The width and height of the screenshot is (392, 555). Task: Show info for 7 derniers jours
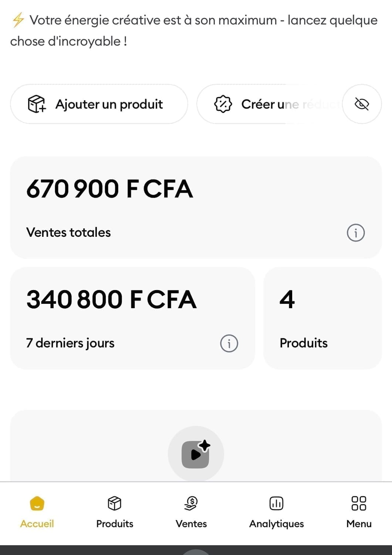pos(229,343)
